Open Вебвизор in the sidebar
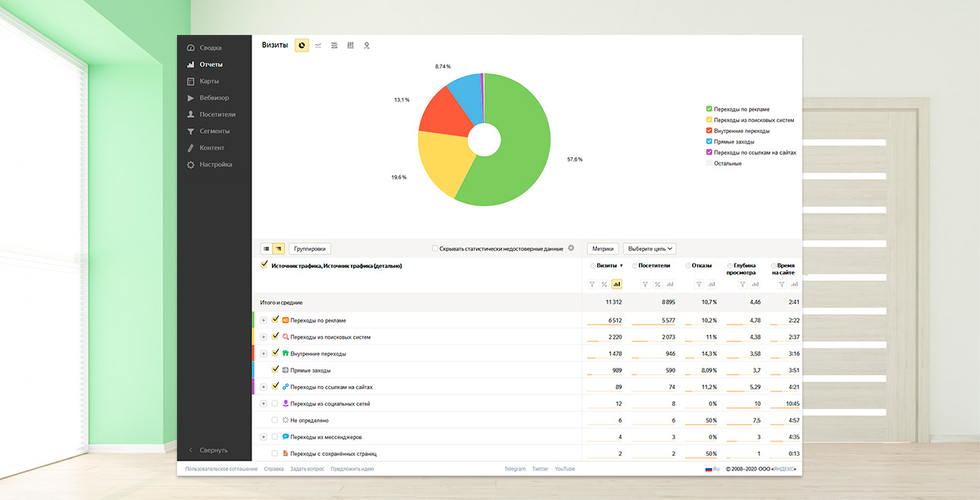 pos(213,98)
